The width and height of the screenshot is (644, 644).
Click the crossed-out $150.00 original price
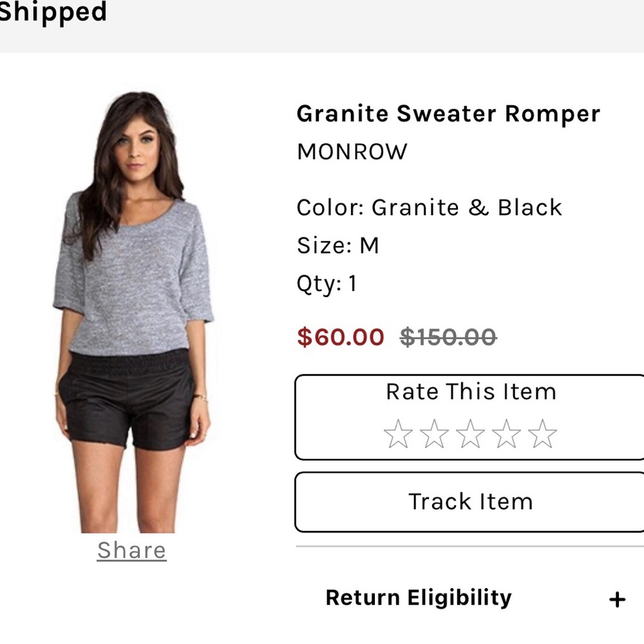444,336
